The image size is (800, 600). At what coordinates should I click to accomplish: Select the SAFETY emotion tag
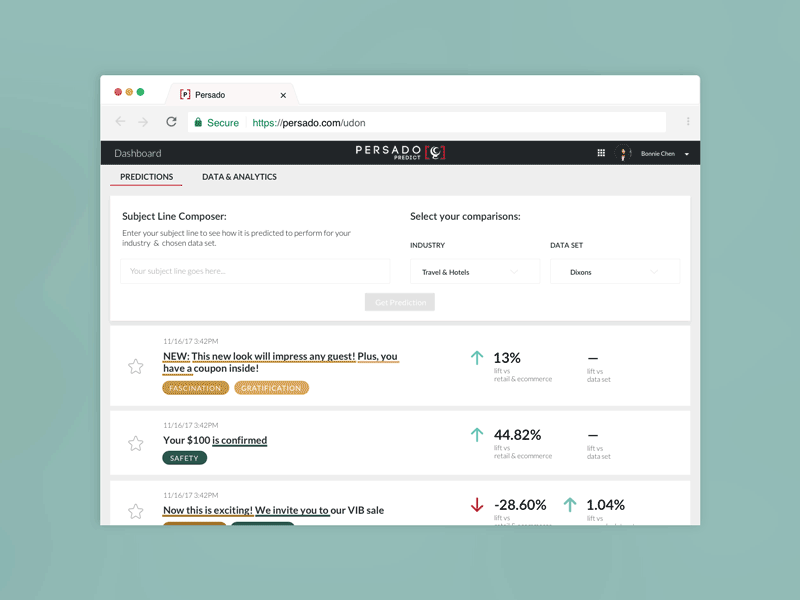click(x=184, y=458)
